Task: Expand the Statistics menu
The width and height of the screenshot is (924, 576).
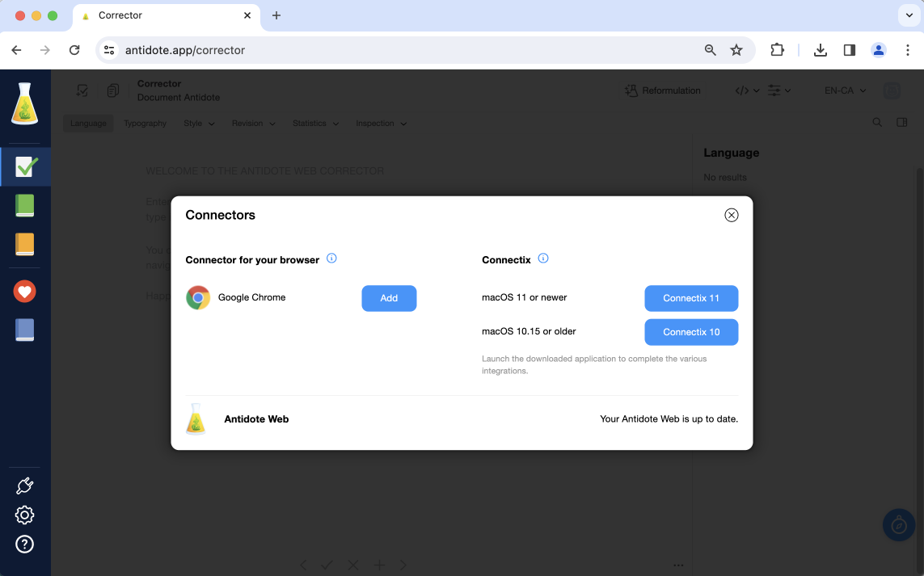Action: [x=316, y=123]
